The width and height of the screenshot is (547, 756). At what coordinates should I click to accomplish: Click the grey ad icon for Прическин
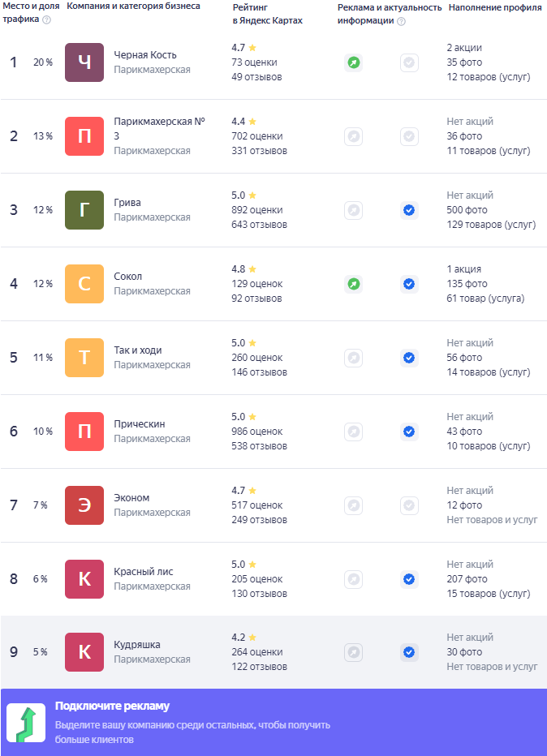(353, 432)
